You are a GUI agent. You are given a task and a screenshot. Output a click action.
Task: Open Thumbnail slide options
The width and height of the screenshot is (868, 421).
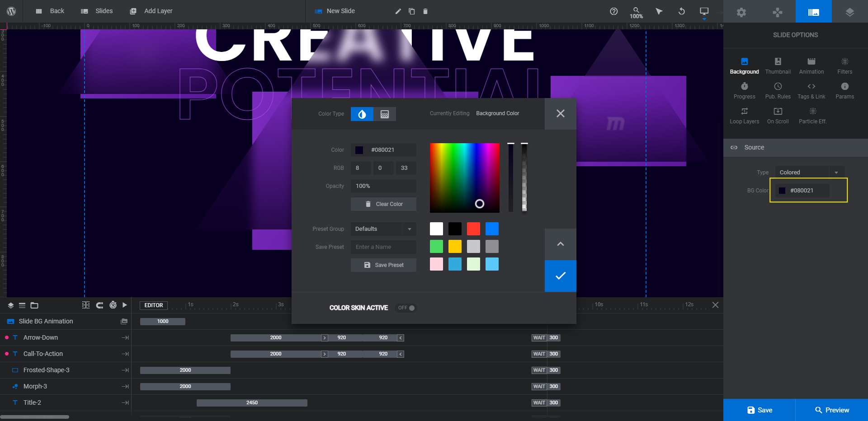(x=778, y=66)
